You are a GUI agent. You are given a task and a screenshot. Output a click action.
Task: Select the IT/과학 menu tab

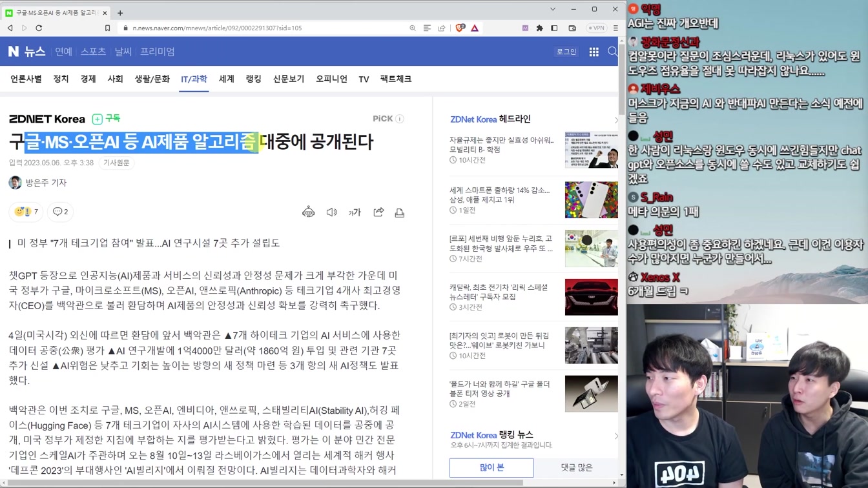coord(194,79)
